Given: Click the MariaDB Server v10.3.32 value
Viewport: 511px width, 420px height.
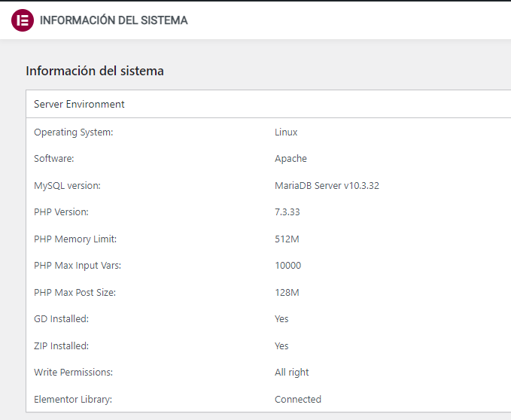Looking at the screenshot, I should (x=327, y=186).
